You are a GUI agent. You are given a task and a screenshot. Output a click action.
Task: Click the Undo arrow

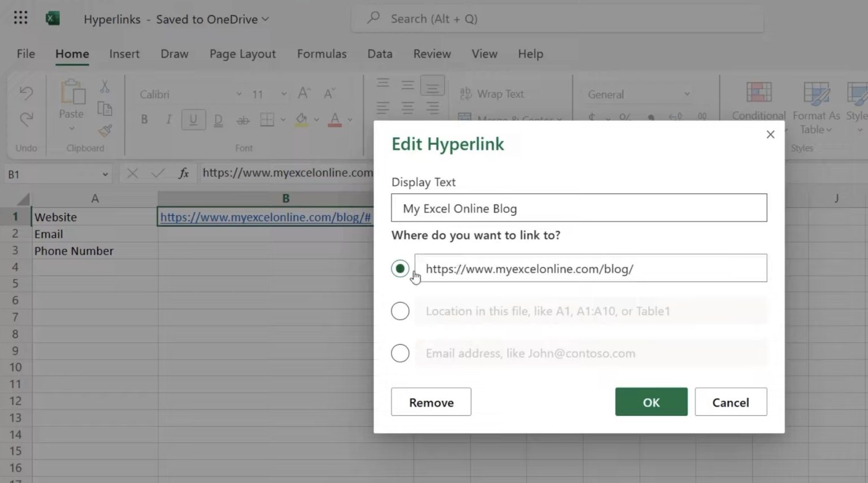[25, 93]
